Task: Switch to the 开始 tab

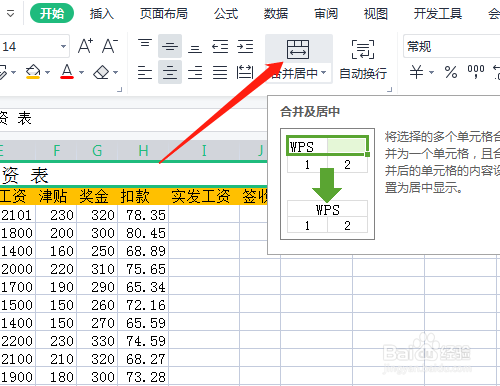Action: [x=52, y=13]
